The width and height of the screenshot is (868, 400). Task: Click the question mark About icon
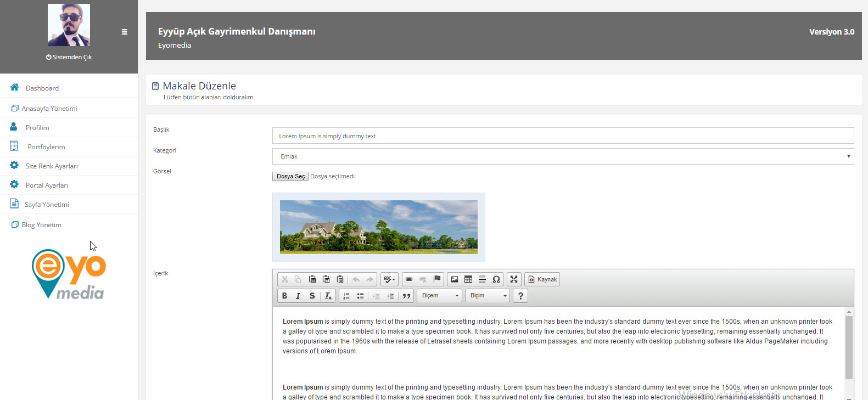(520, 296)
